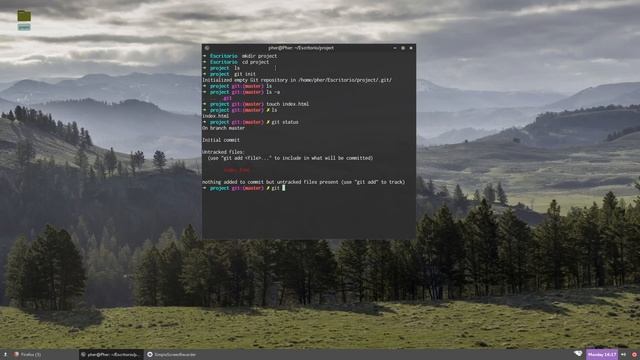Image resolution: width=640 pixels, height=360 pixels.
Task: Click the 'nothing added to commit' output line
Action: point(303,182)
